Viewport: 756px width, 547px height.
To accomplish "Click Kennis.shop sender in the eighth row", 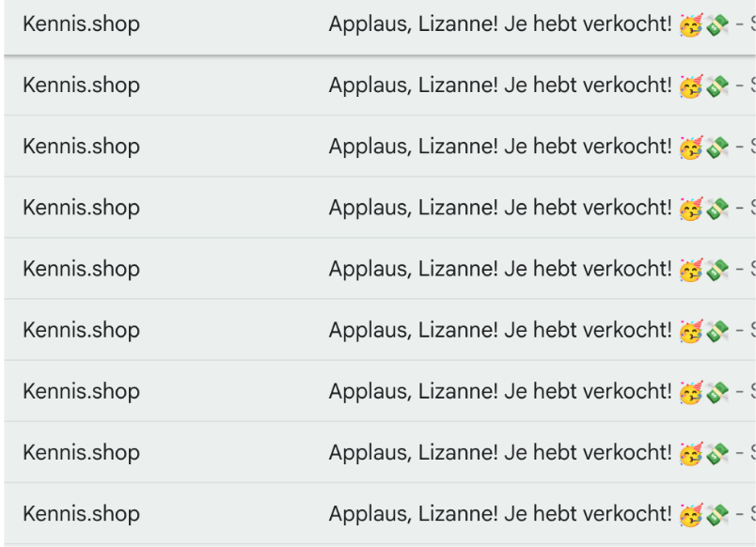I will 81,452.
